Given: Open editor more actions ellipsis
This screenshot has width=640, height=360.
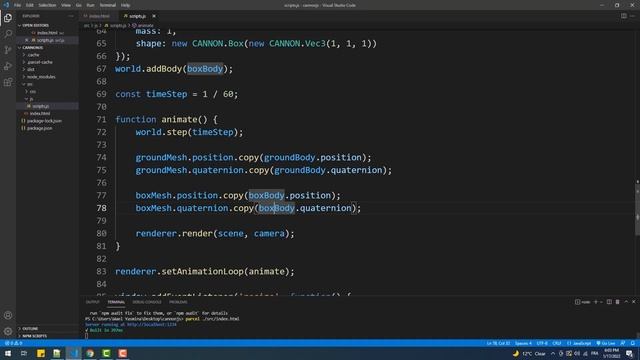Looking at the screenshot, I should pos(633,16).
